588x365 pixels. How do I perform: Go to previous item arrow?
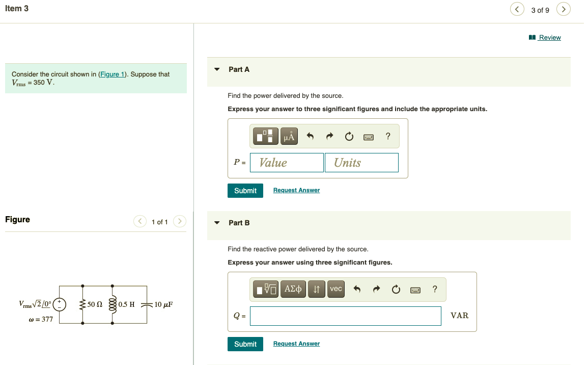pos(517,9)
